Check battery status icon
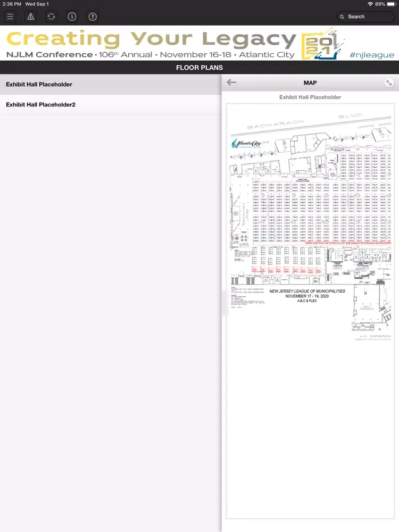The width and height of the screenshot is (399, 532). pyautogui.click(x=391, y=4)
